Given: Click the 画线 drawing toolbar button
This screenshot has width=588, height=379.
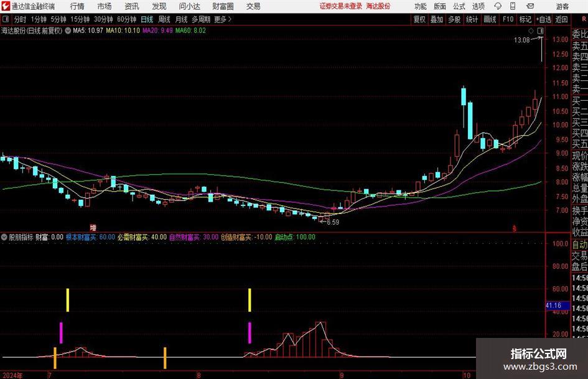Looking at the screenshot, I should coord(490,19).
